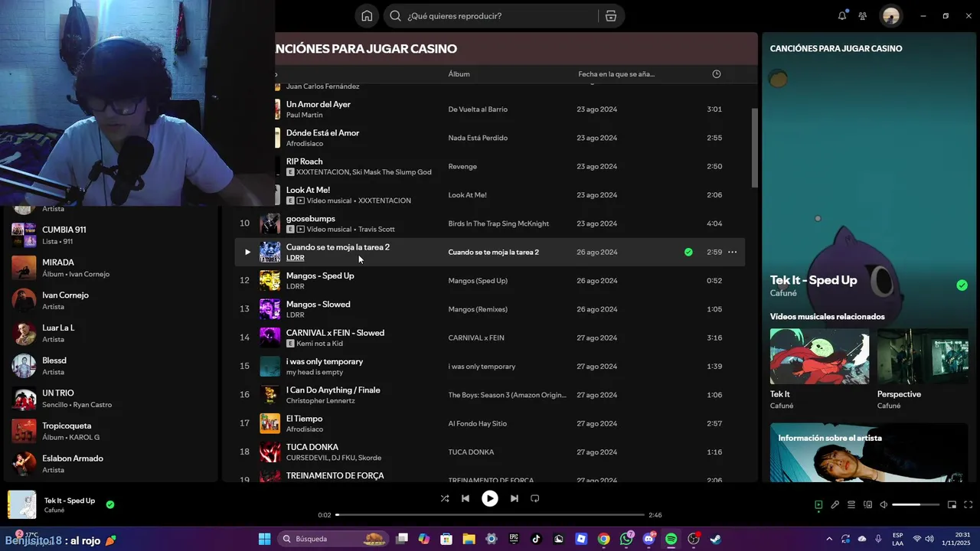Click the green saved check in the player bar
The width and height of the screenshot is (980, 551).
(x=110, y=504)
